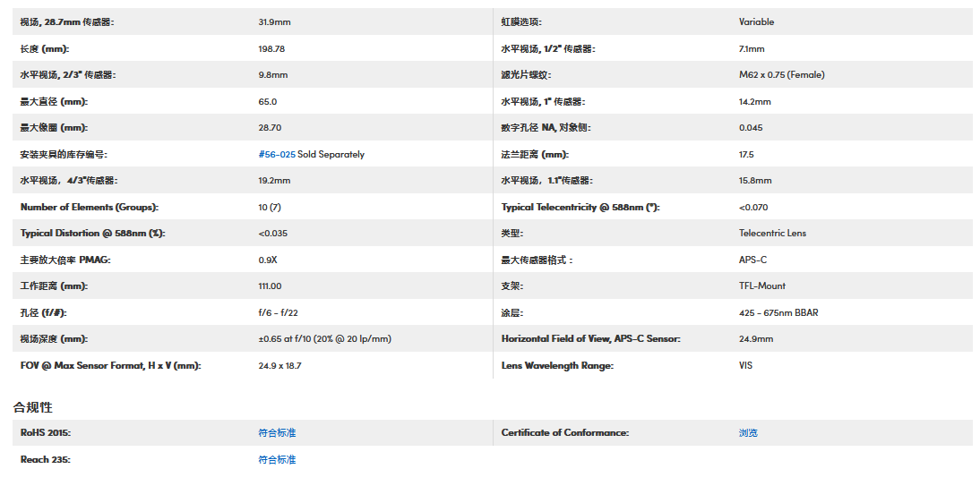Click the Reach 235 符合标准 link
The image size is (980, 486).
pos(277,459)
